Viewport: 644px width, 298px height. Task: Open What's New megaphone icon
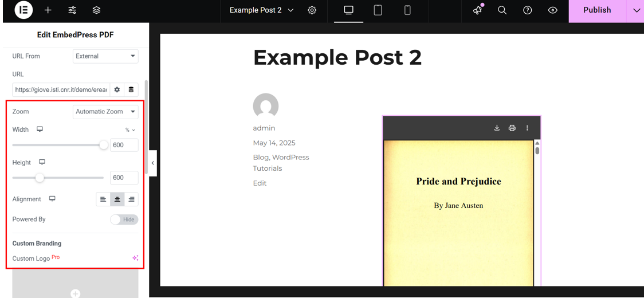click(x=477, y=10)
